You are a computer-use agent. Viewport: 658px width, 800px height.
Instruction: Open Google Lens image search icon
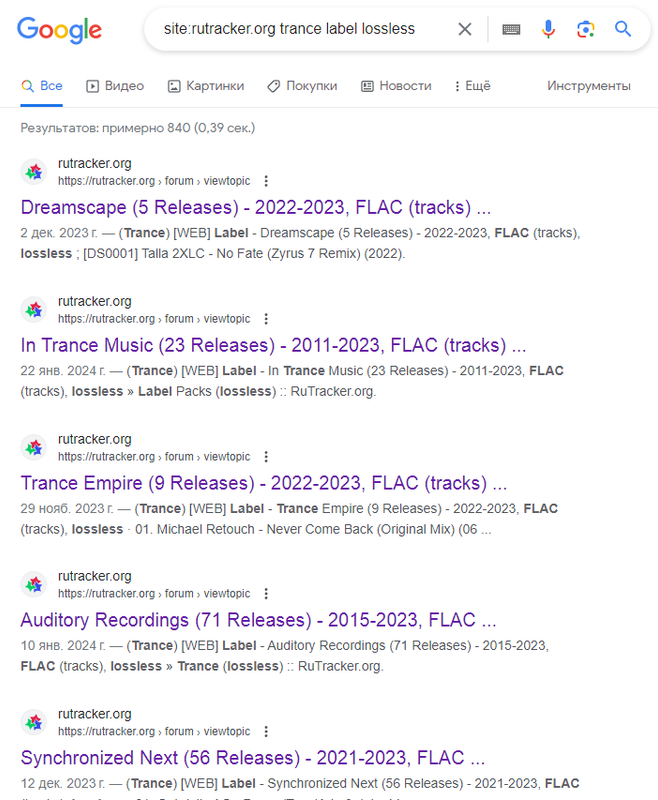586,29
